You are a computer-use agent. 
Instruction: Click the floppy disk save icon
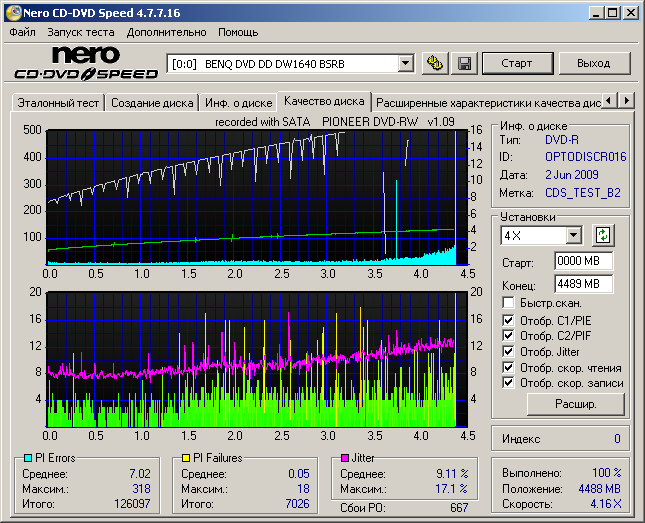[x=464, y=64]
